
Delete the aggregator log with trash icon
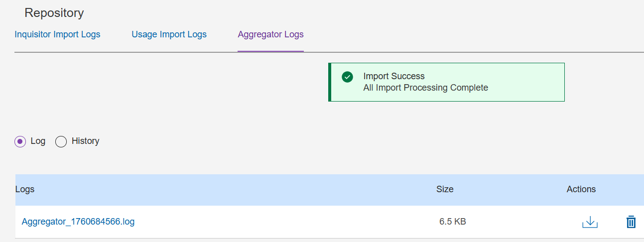pos(631,222)
